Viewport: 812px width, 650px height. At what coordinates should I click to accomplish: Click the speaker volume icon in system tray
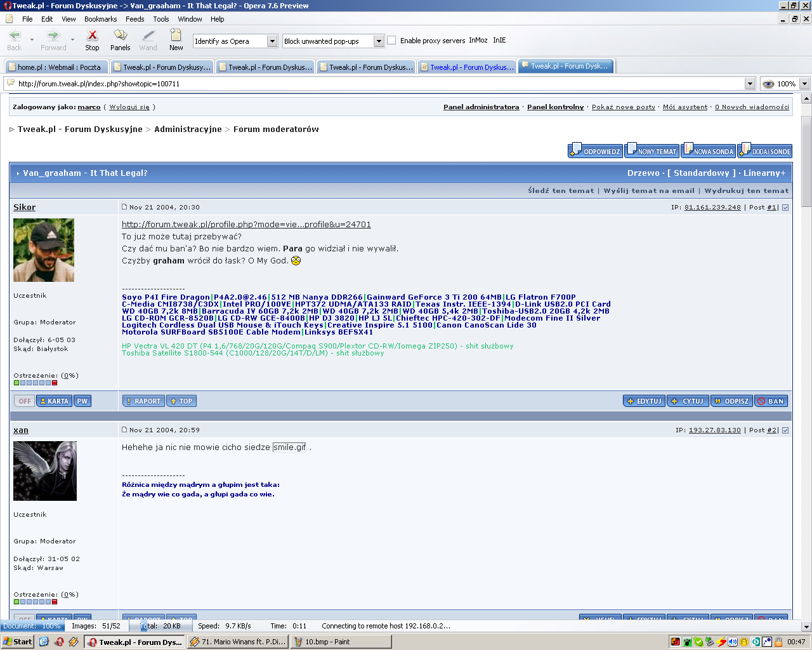click(733, 642)
